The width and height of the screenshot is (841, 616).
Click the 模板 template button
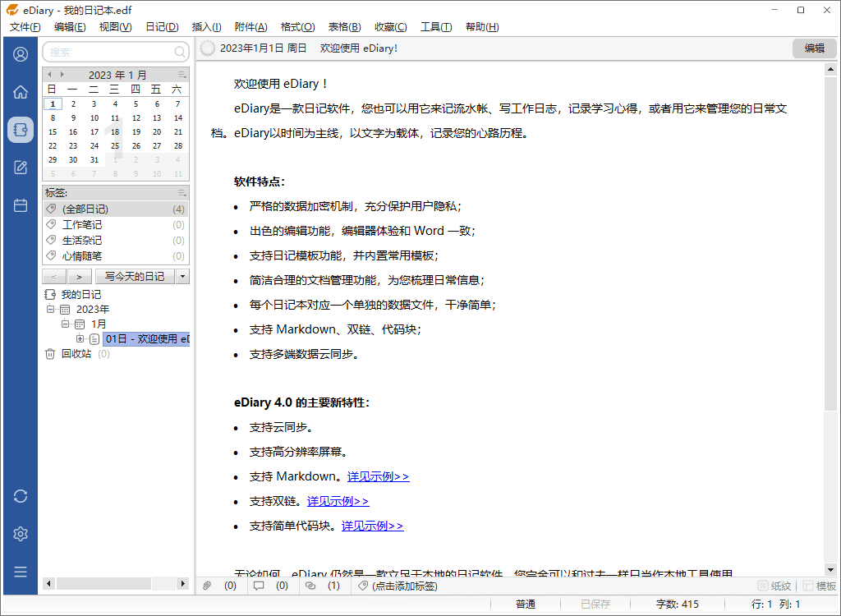pos(819,586)
